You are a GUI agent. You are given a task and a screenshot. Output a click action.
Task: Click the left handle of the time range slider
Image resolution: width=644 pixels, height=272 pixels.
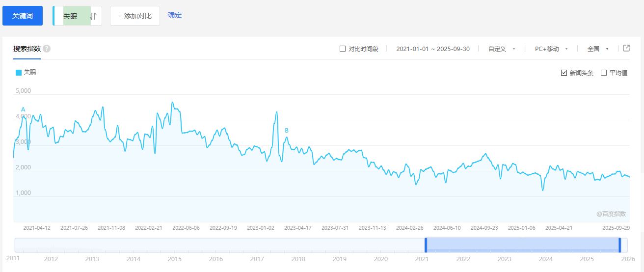click(x=426, y=245)
